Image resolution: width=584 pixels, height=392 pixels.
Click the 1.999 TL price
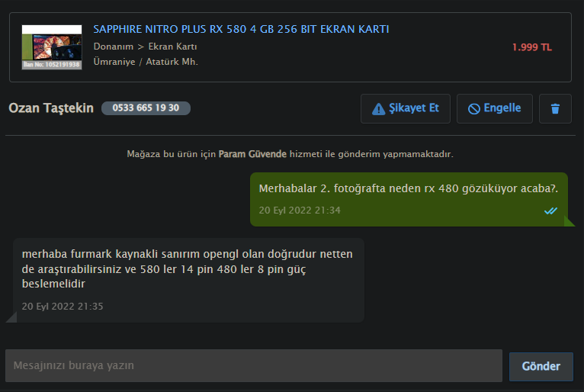click(x=532, y=47)
